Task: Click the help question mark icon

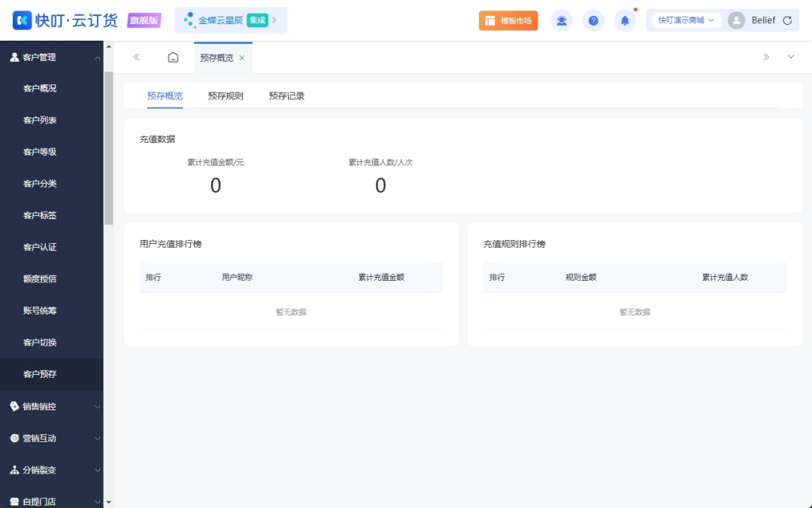Action: 593,20
